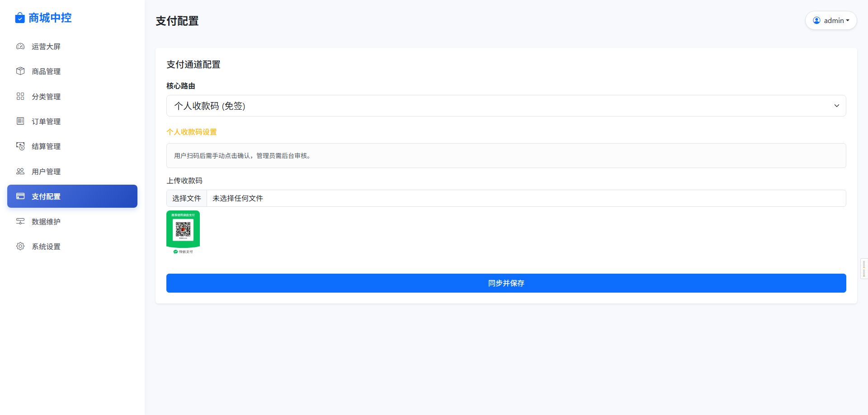868x415 pixels.
Task: Open 结算管理 from the sidebar
Action: 72,146
